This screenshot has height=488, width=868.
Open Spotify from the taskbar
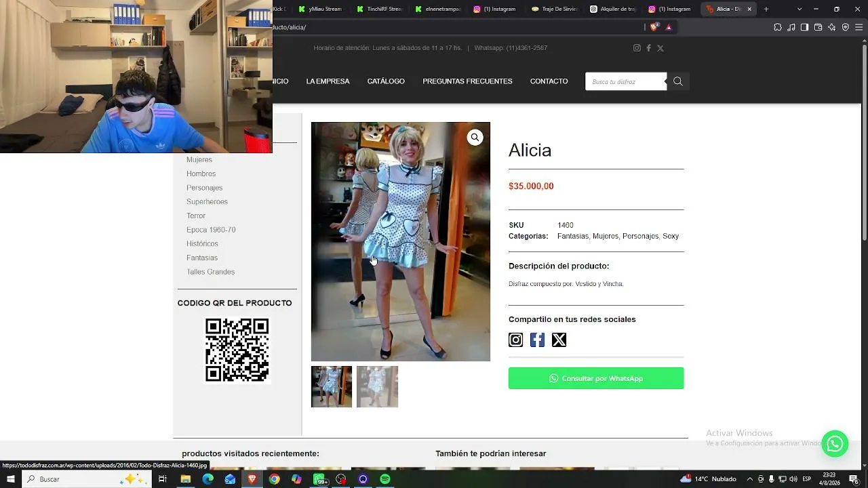385,479
